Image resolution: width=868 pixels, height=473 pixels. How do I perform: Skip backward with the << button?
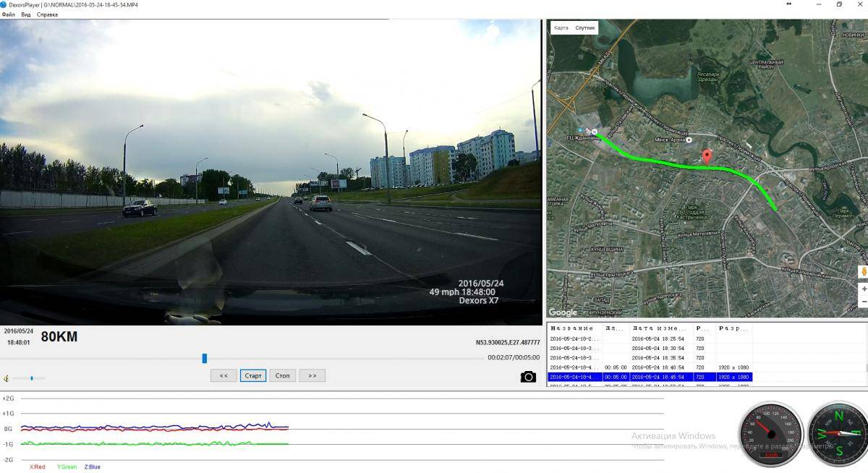[x=224, y=375]
